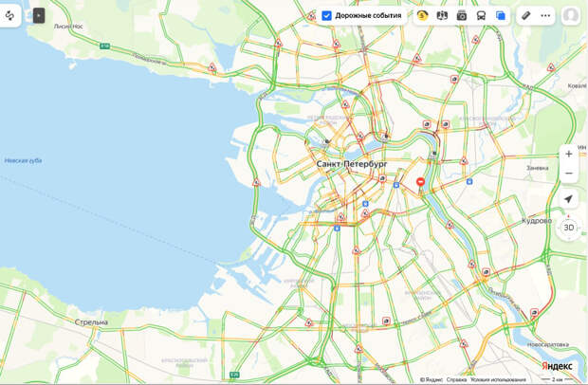Zoom in with the plus button

click(569, 154)
